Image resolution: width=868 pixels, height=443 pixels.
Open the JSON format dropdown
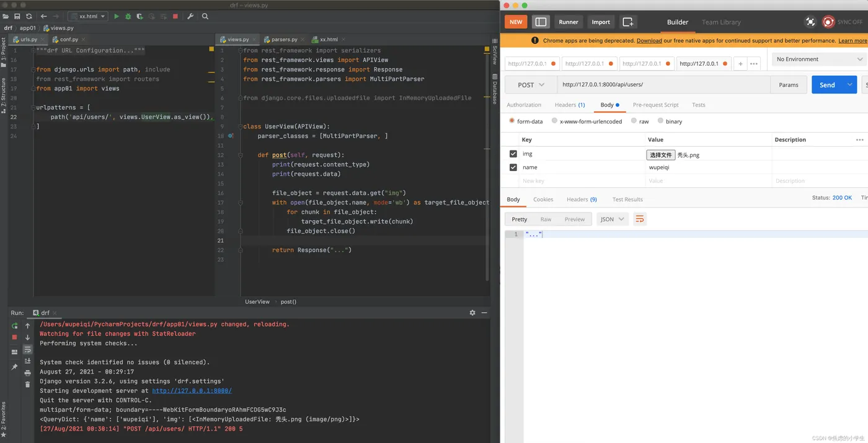612,219
